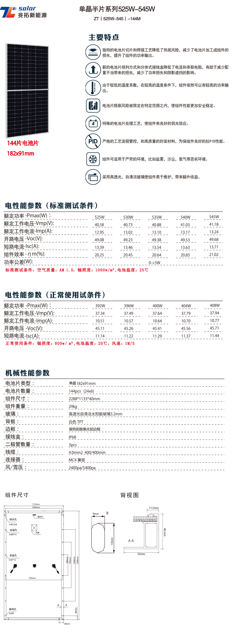Image resolution: width=239 pixels, height=644 pixels.
Task: Click the 背视图 heading
Action: 129,495
